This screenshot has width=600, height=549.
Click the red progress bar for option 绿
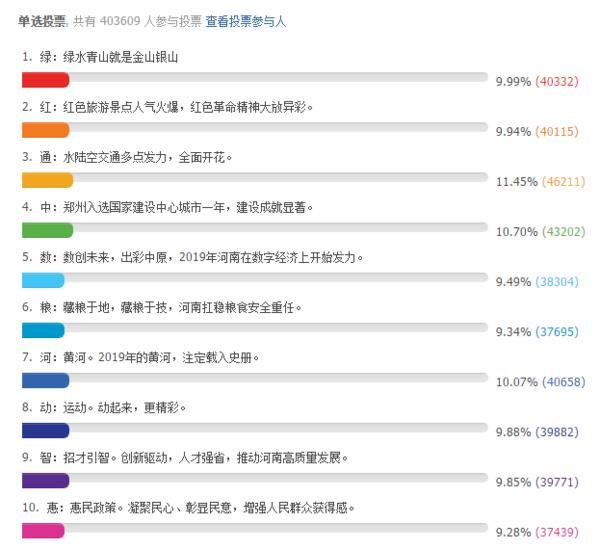46,80
